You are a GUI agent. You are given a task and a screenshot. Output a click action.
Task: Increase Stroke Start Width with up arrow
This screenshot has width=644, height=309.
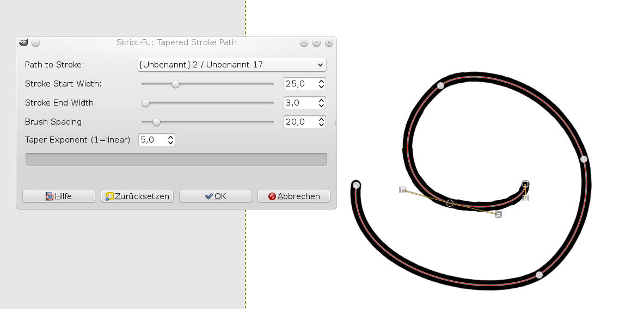click(x=322, y=81)
